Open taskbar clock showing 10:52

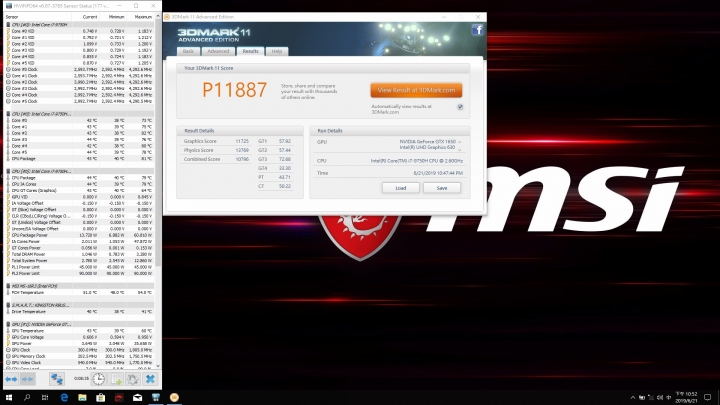(687, 398)
